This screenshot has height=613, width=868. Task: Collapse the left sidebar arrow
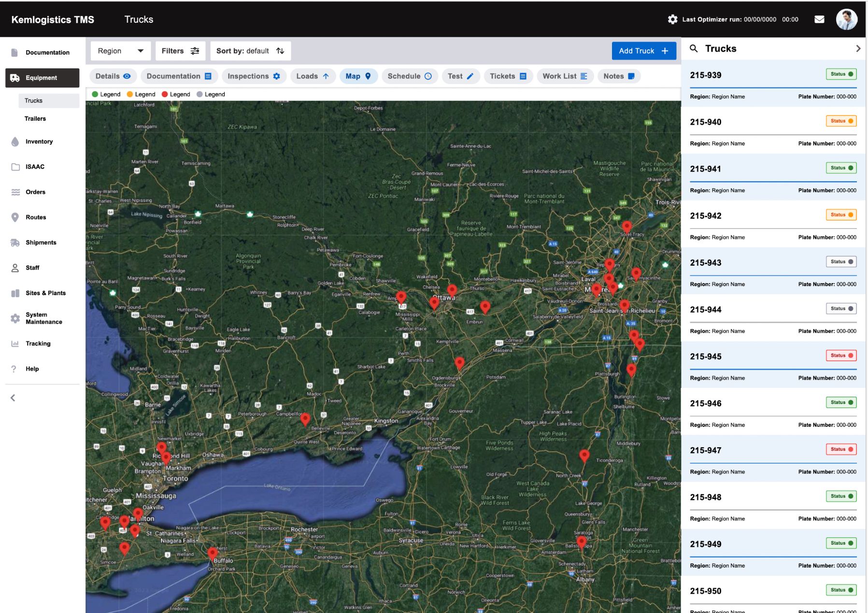[x=13, y=398]
